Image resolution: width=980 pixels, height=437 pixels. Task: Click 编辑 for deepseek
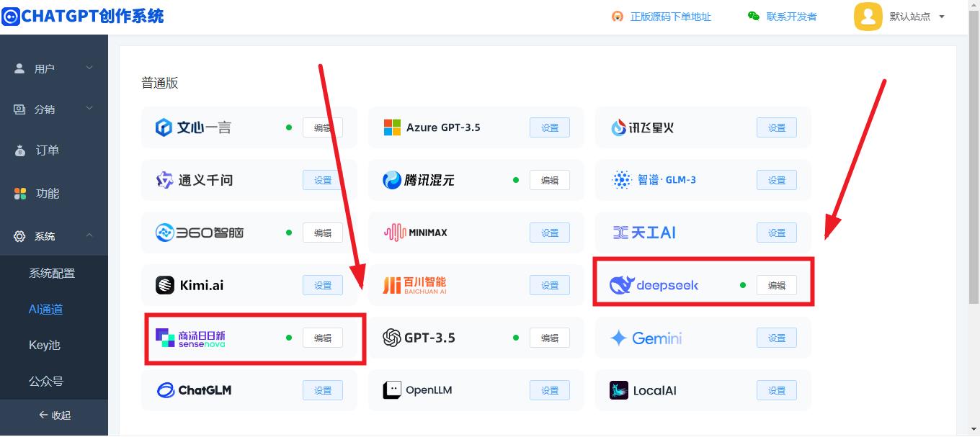point(777,285)
